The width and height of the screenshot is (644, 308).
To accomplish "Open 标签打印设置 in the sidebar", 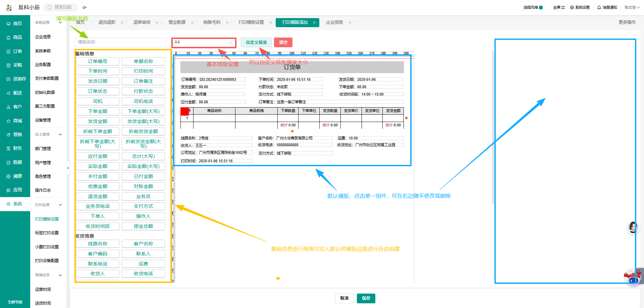I will (47, 233).
